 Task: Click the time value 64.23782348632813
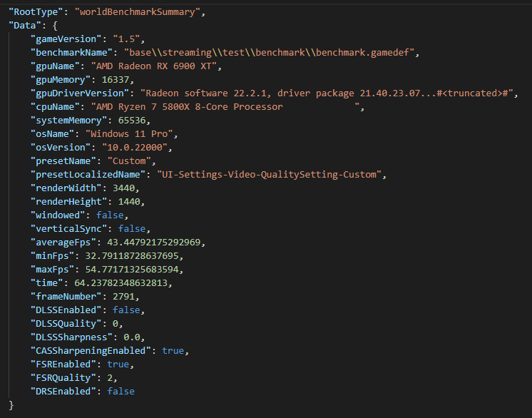pyautogui.click(x=121, y=283)
